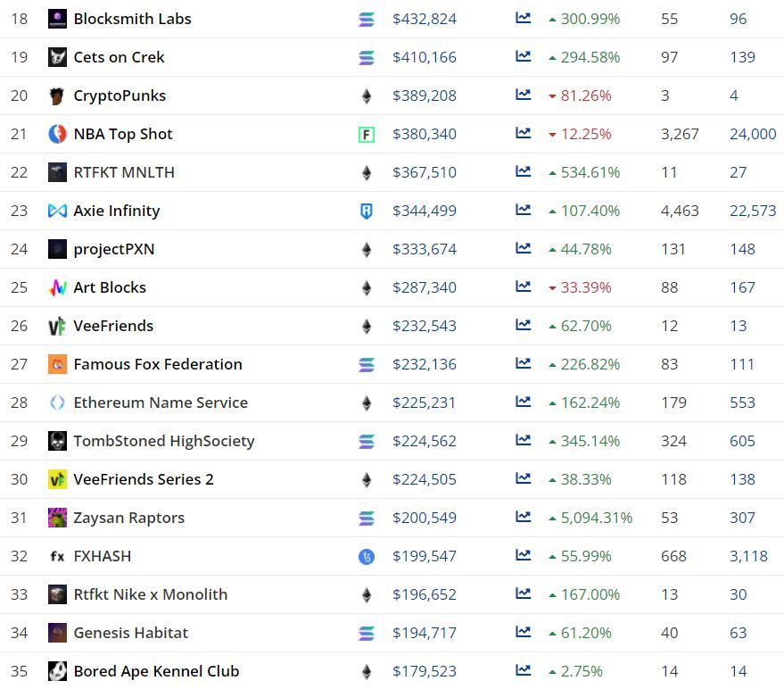The height and width of the screenshot is (689, 784).
Task: Open the VeeFriends collection link
Action: tap(113, 326)
